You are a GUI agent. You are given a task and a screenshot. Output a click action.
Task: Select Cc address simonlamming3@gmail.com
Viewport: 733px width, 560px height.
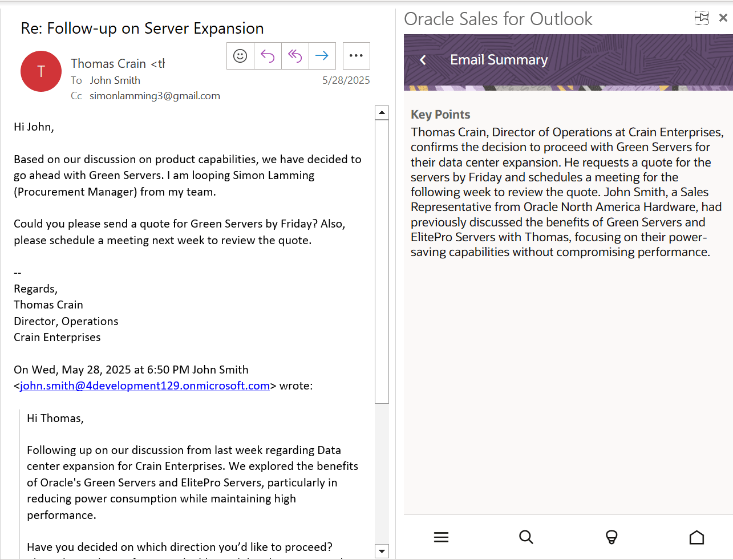[x=155, y=96]
